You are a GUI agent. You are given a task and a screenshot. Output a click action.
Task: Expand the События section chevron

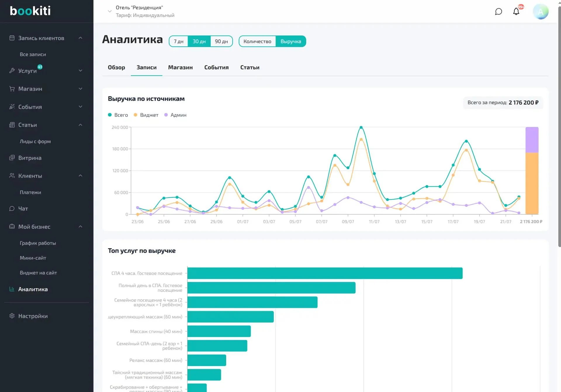pos(80,107)
